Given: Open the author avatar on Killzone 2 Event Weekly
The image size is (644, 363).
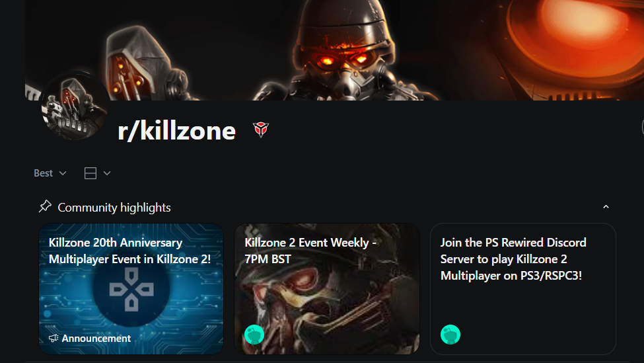Looking at the screenshot, I should pyautogui.click(x=254, y=335).
